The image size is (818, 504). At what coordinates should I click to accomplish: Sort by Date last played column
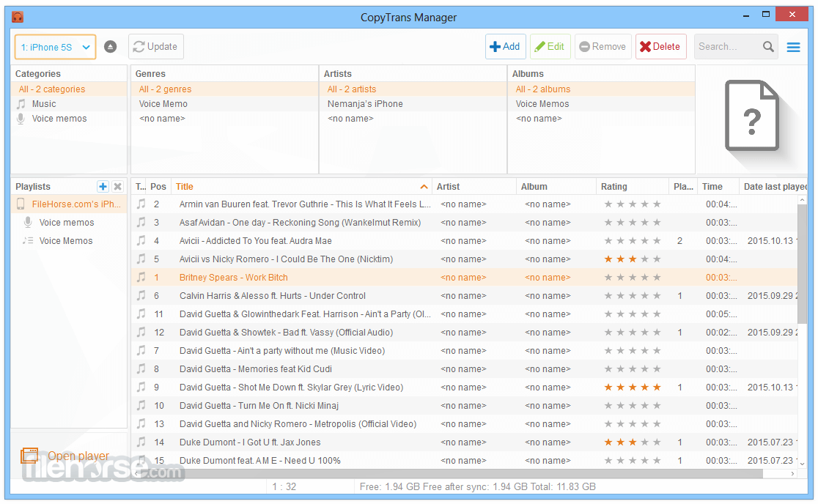pos(775,187)
